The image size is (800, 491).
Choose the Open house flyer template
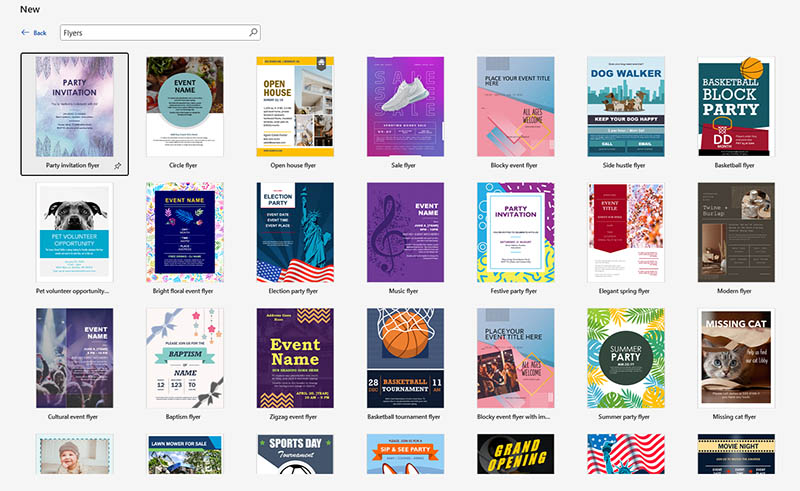(x=294, y=105)
